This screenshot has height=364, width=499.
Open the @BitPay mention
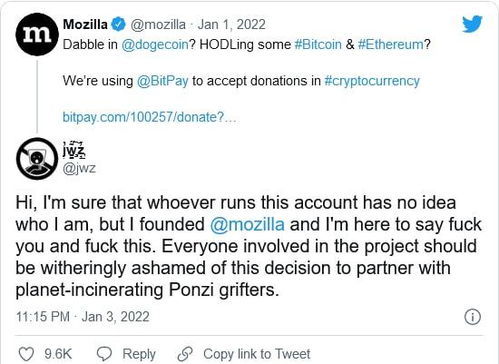(163, 81)
